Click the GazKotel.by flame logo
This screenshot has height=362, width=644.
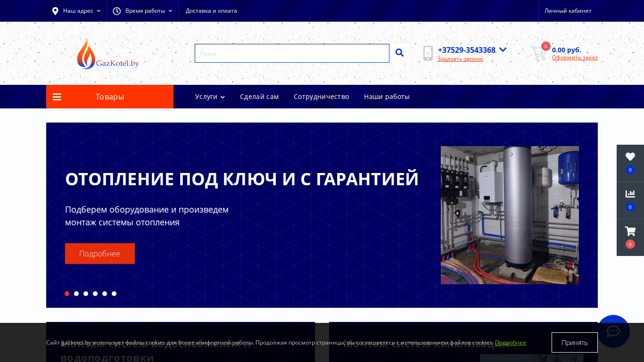coord(108,53)
